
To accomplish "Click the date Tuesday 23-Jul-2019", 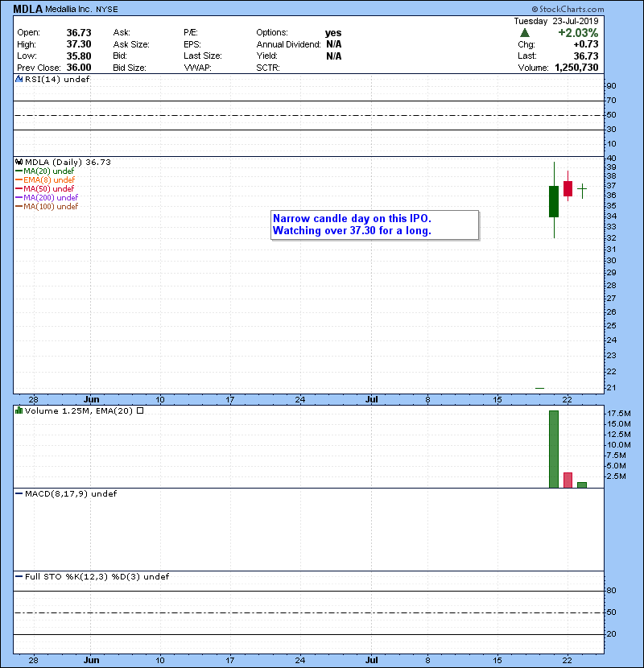I will [x=555, y=21].
